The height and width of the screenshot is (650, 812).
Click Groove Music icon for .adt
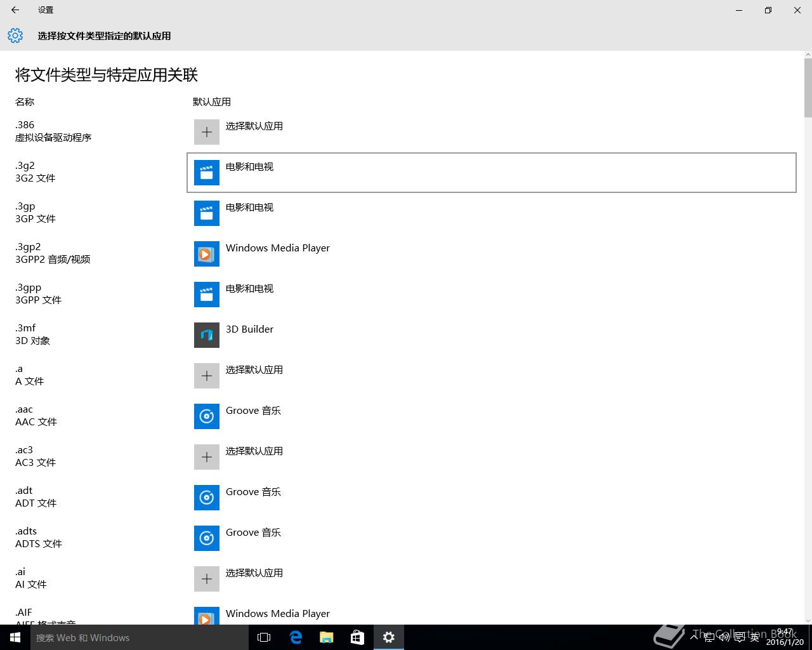coord(207,498)
